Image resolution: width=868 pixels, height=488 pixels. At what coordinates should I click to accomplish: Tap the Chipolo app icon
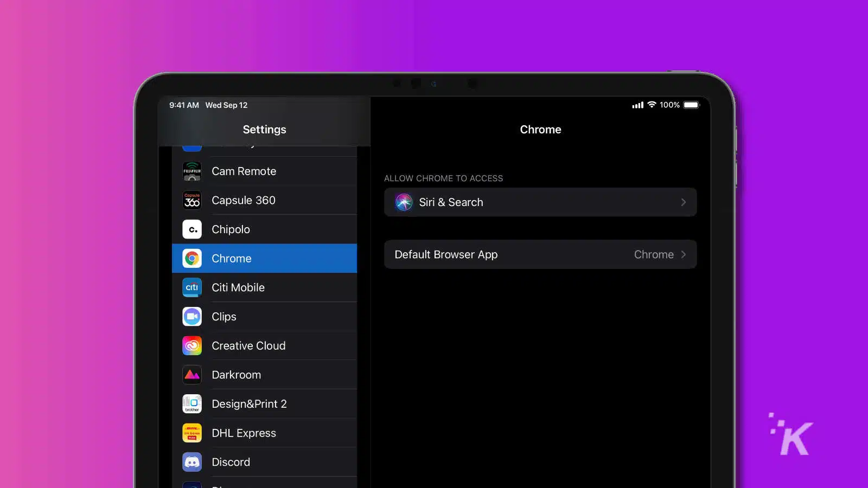[x=192, y=229]
